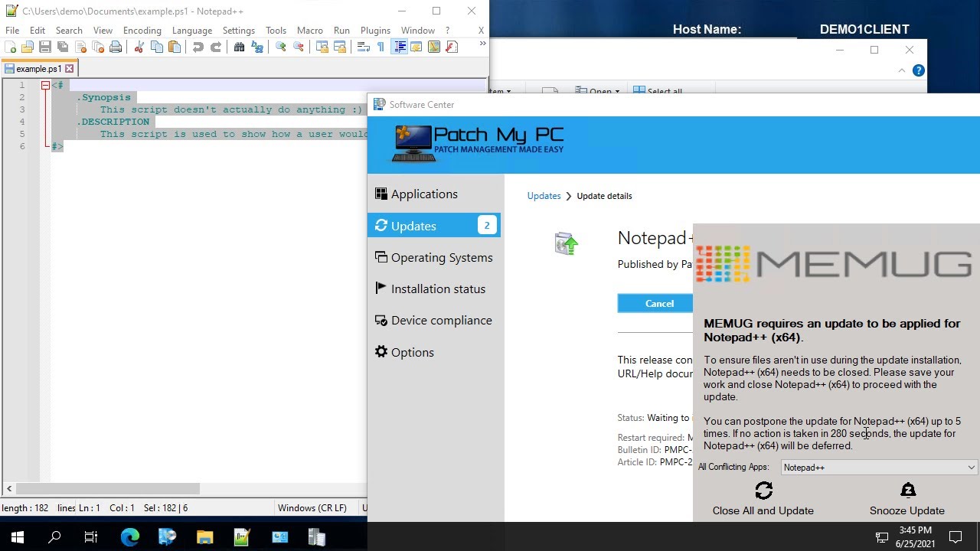
Task: Click Open file icon in Notepad++ toolbar
Action: (x=28, y=47)
